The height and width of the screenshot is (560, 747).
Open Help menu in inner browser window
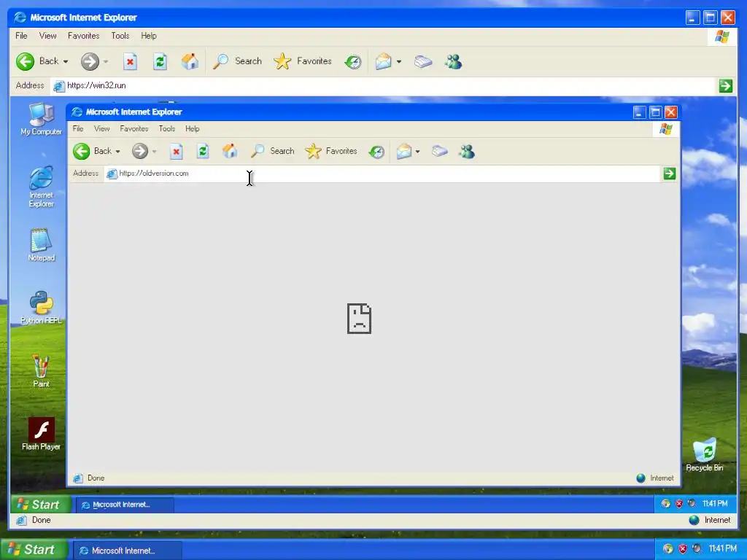(193, 128)
